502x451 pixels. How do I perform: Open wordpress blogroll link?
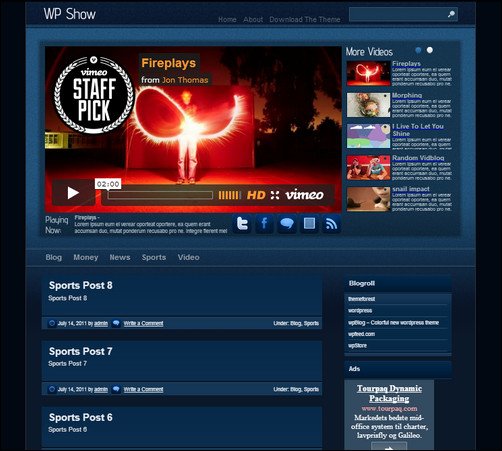point(360,310)
